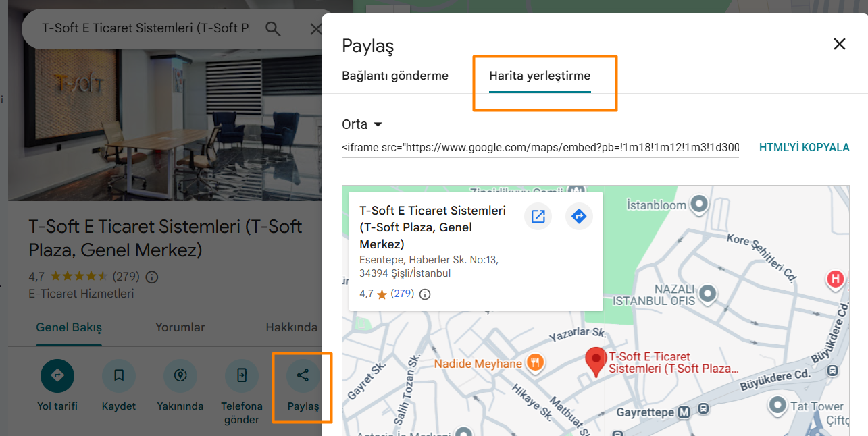Image resolution: width=868 pixels, height=436 pixels.
Task: Click Yol tarifi directions button
Action: (57, 385)
